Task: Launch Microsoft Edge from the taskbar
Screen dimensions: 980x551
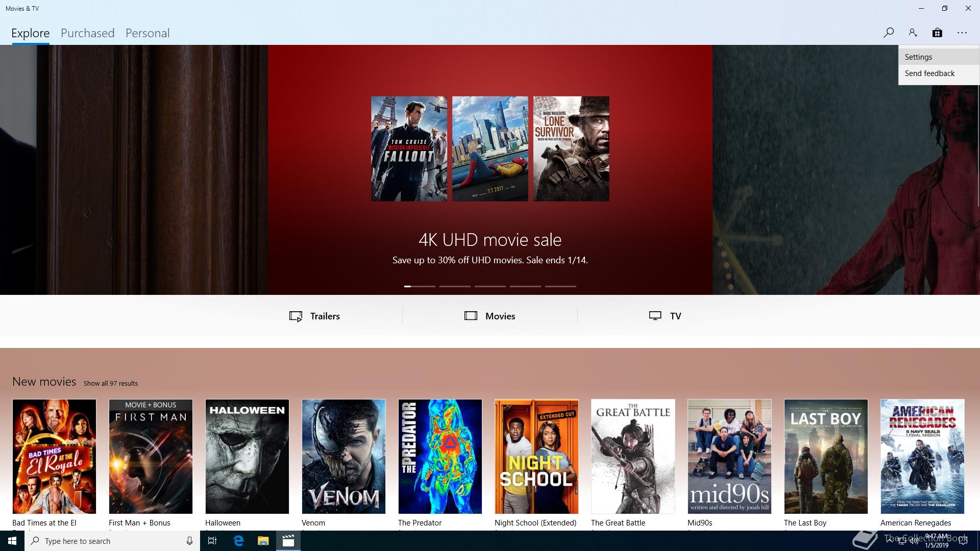Action: tap(238, 541)
